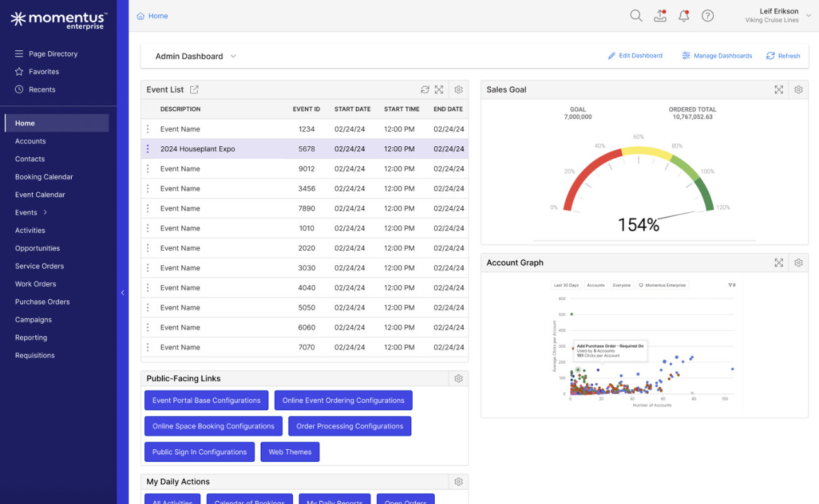The width and height of the screenshot is (819, 504).
Task: Open row menu for event 7890
Action: pos(148,209)
